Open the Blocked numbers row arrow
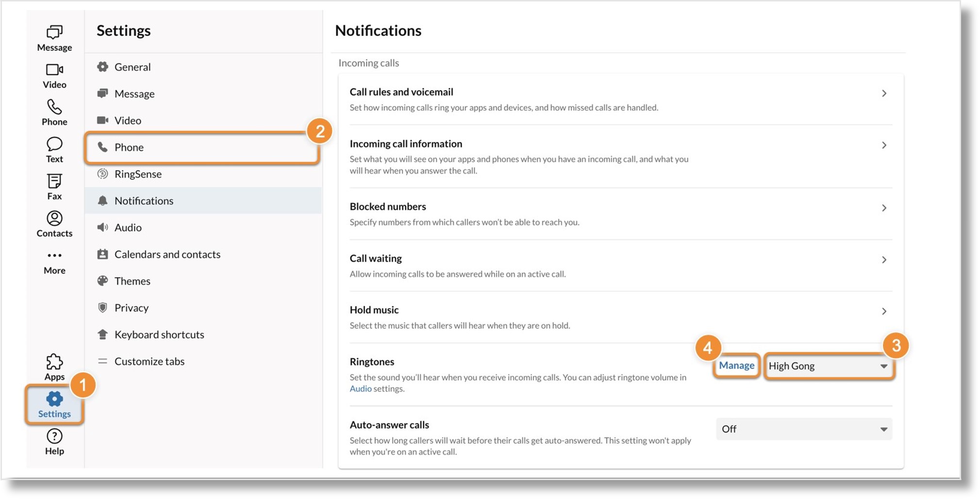This screenshot has height=499, width=980. [884, 208]
